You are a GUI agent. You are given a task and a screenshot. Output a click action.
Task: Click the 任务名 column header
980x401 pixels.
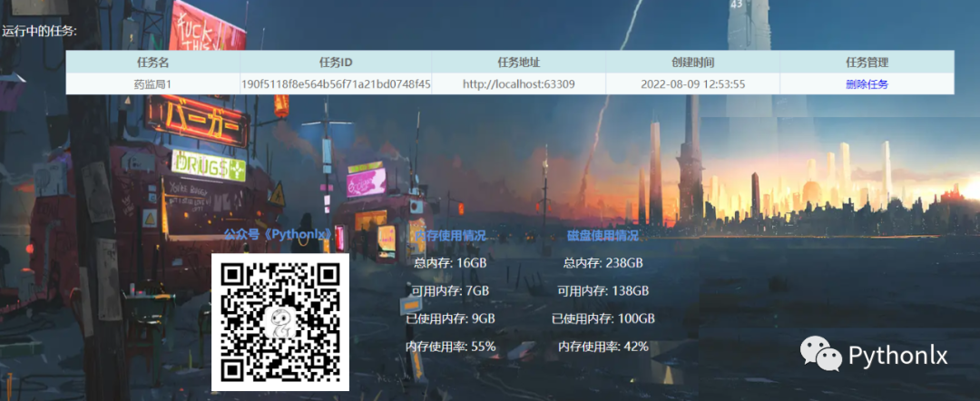[152, 63]
